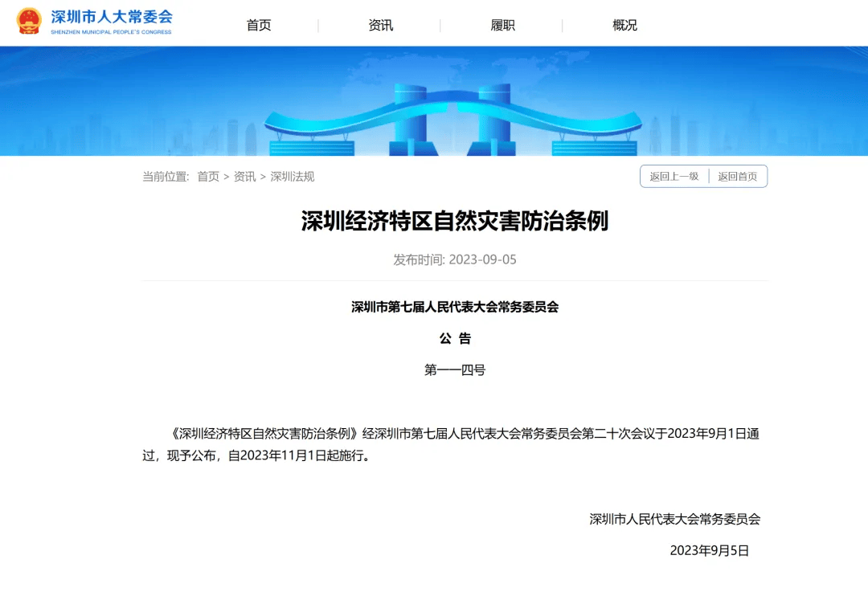Click 返回上一级 to go back
868x596 pixels.
pos(674,176)
